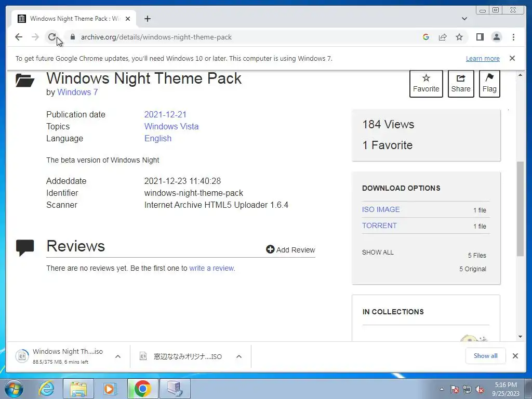Open the Windows 7 creator link
The height and width of the screenshot is (399, 532).
[77, 92]
